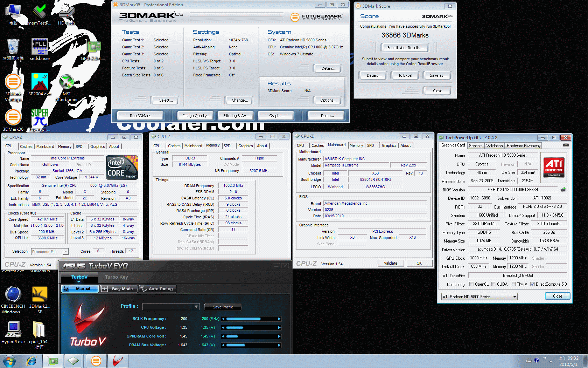Click the Windows Start orb
The image size is (588, 368).
point(9,361)
